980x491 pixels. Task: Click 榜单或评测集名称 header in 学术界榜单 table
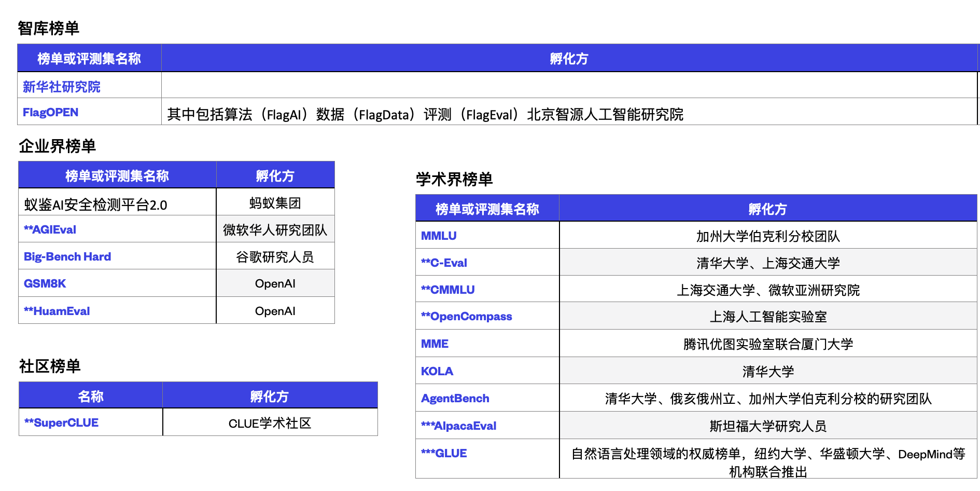pos(487,209)
